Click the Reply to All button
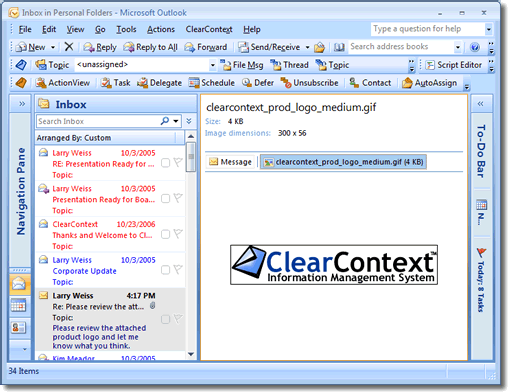 click(x=150, y=47)
